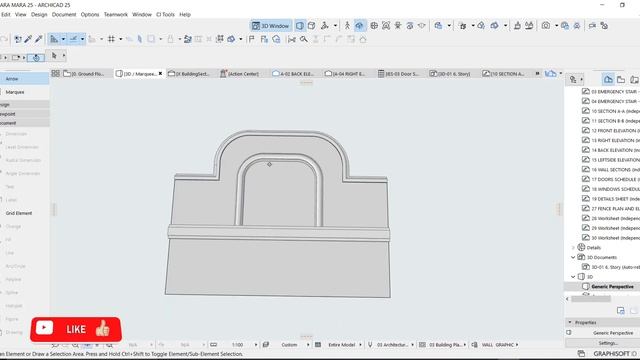Open the CI Tools menu
This screenshot has width=640, height=360.
pyautogui.click(x=165, y=14)
